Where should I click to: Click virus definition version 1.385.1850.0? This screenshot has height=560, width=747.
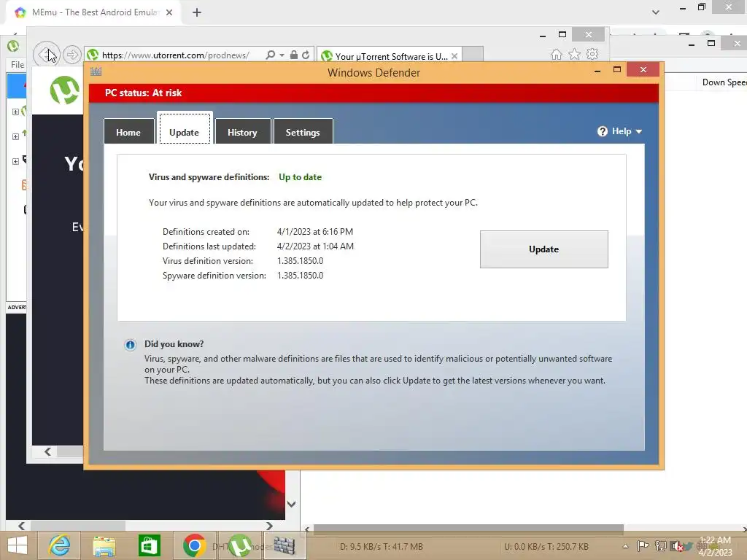[300, 261]
